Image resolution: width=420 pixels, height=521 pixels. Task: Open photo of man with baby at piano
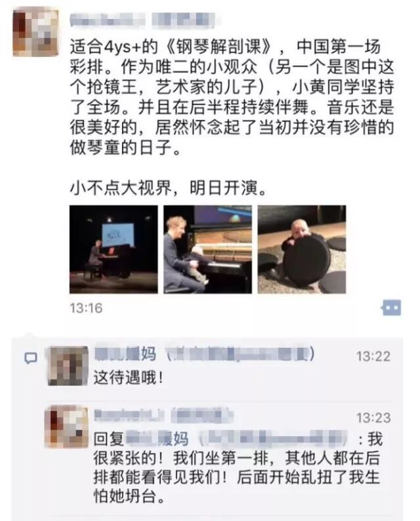pos(207,249)
